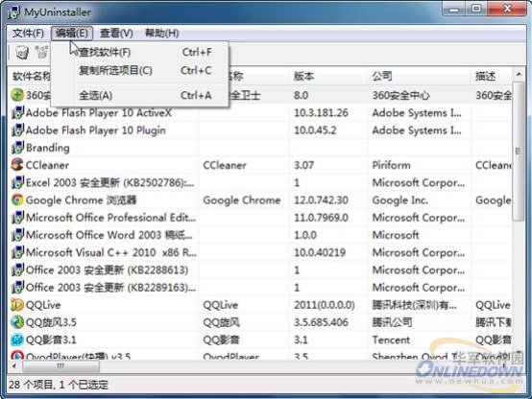Click the QQ影音3.1 icon

coord(17,340)
